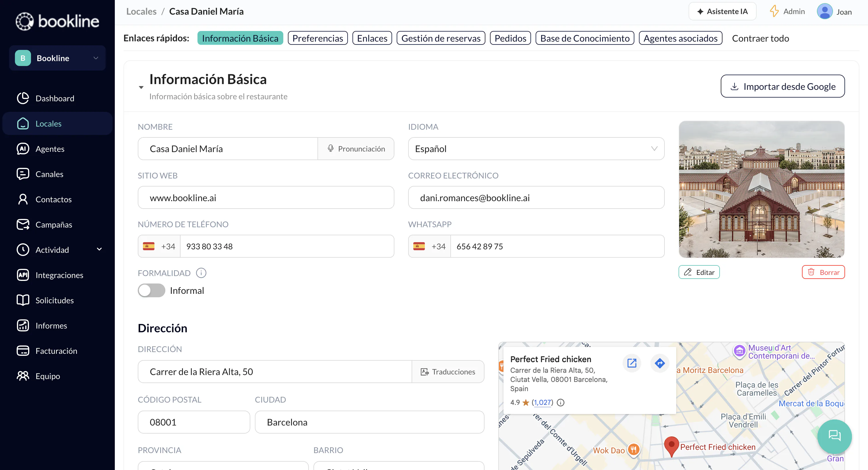Screen dimensions: 868x470
Task: Expand the Actividad submenu chevron
Action: click(99, 249)
